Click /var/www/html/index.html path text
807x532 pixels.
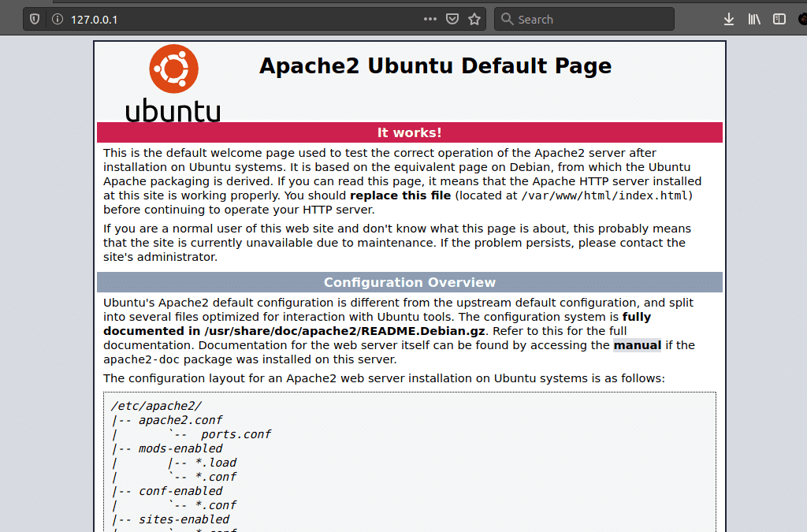pos(604,195)
